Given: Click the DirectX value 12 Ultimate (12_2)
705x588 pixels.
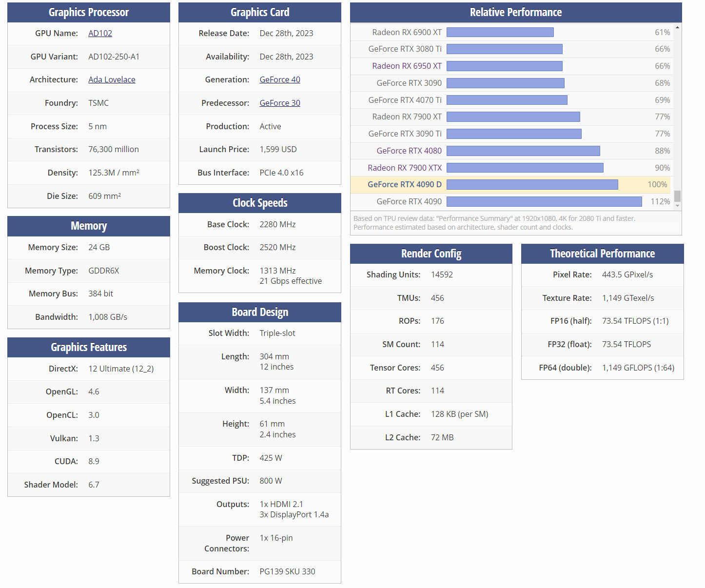Looking at the screenshot, I should pos(121,369).
